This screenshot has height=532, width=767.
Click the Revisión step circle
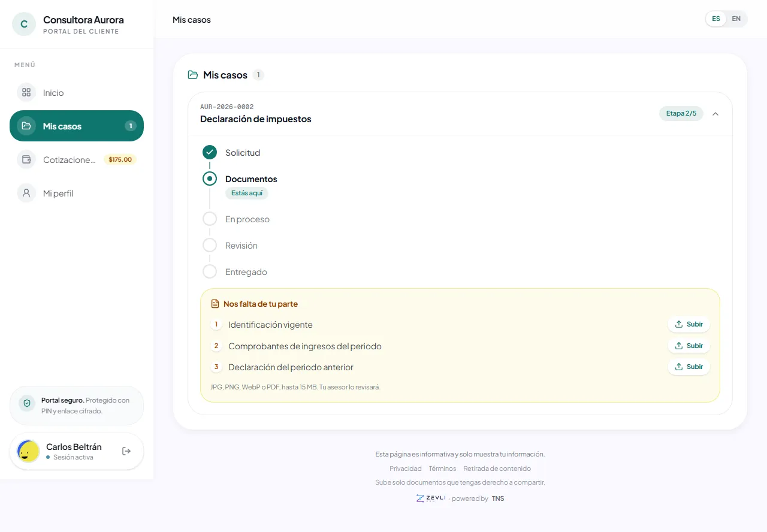[x=210, y=245]
